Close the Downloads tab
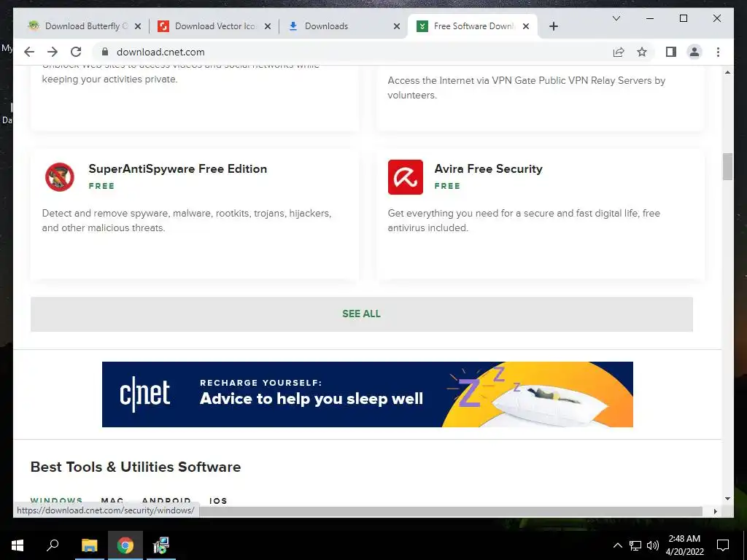747x560 pixels. pos(396,26)
